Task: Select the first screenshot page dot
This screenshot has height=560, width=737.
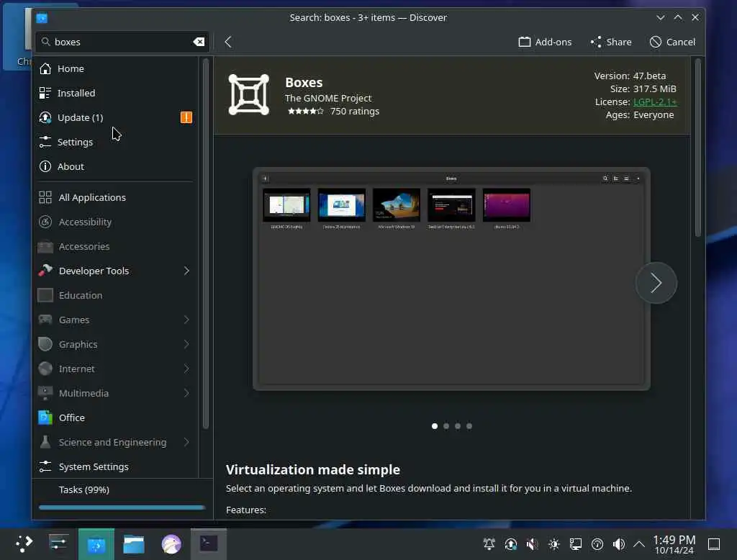Action: click(x=434, y=426)
